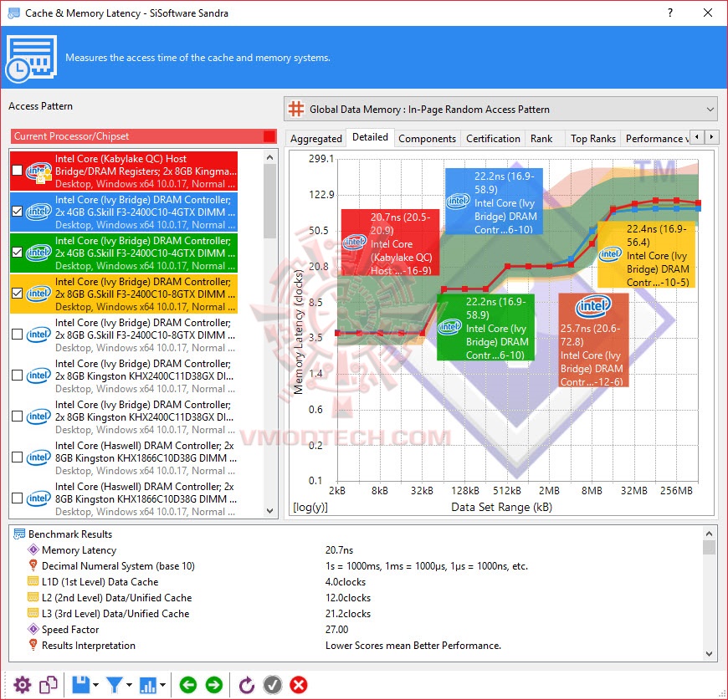Uncheck the green Ivy Bridge 2x 4GB G.Skill entry
This screenshot has width=728, height=700.
tap(18, 253)
